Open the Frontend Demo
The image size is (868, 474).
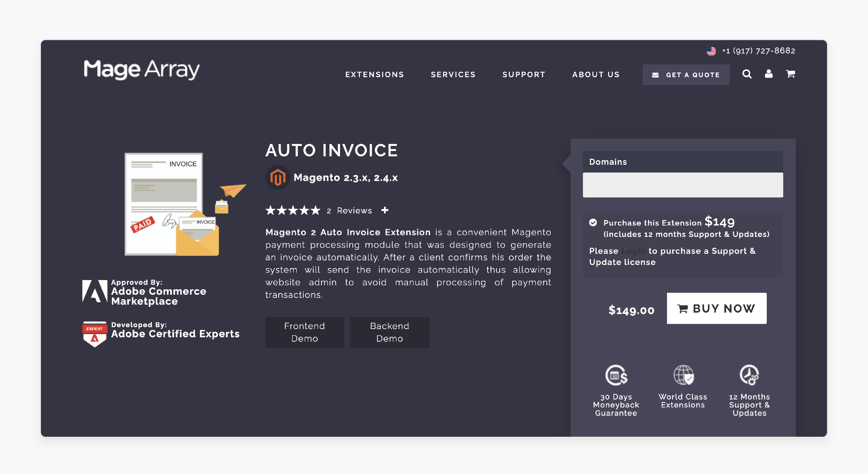tap(305, 332)
